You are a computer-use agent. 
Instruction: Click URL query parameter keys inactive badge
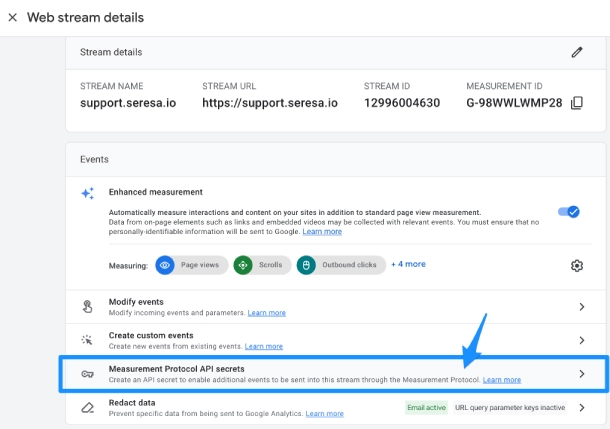click(510, 408)
